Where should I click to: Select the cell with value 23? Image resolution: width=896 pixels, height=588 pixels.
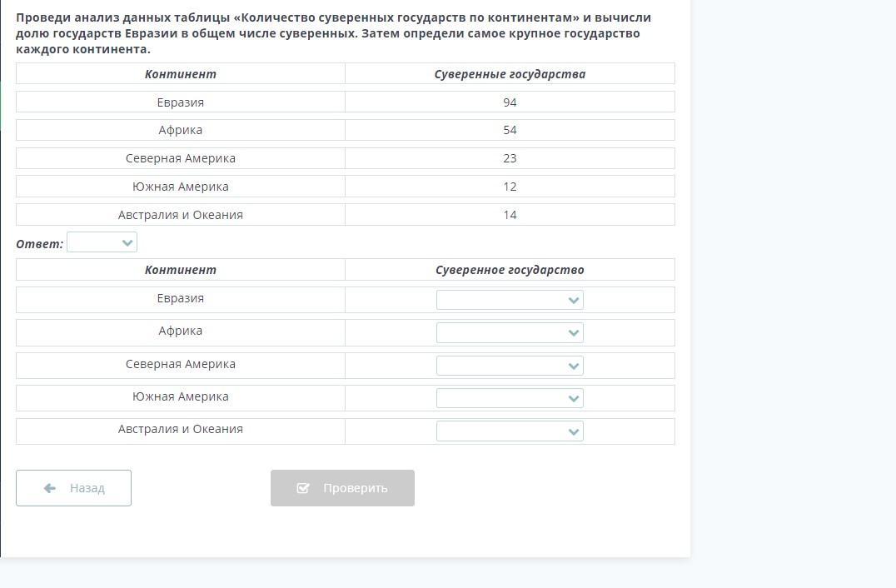pyautogui.click(x=510, y=158)
